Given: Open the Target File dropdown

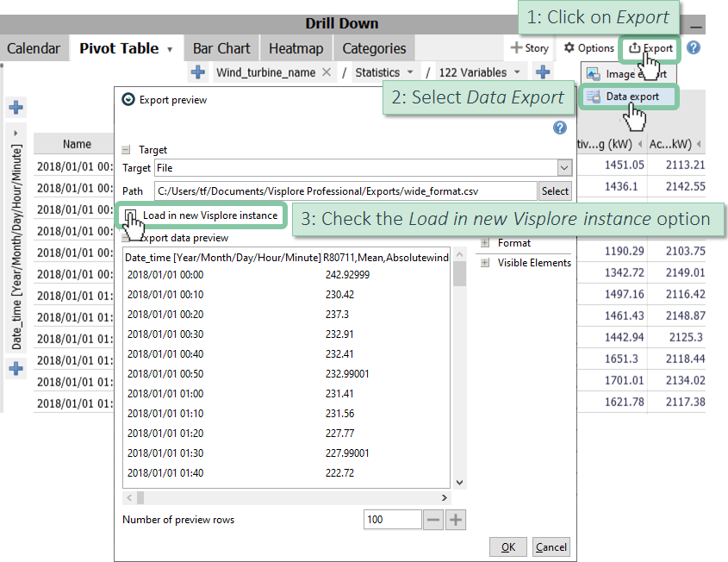Looking at the screenshot, I should 563,168.
